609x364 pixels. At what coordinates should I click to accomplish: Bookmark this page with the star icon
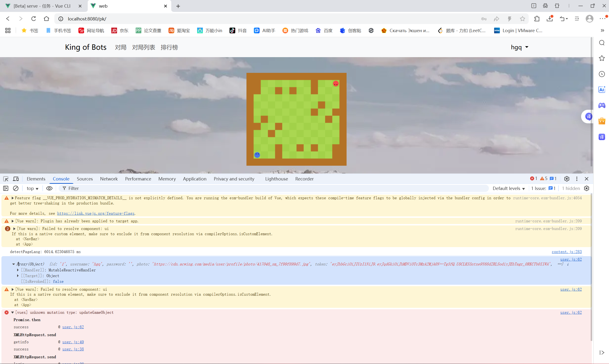[522, 19]
